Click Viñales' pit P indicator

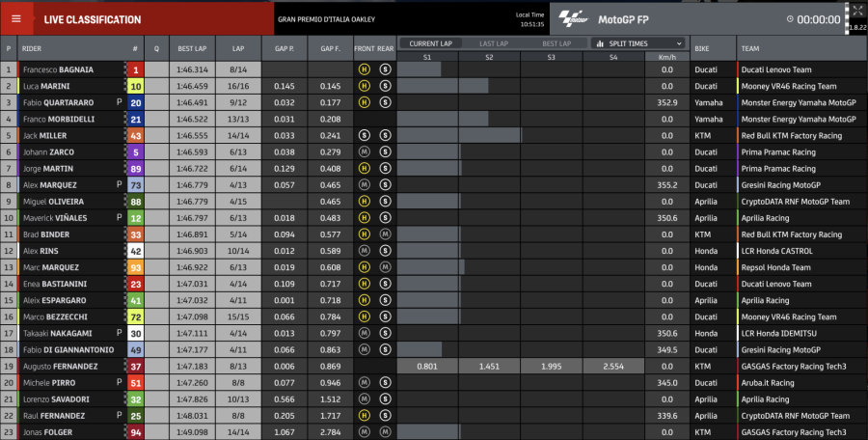click(x=119, y=218)
